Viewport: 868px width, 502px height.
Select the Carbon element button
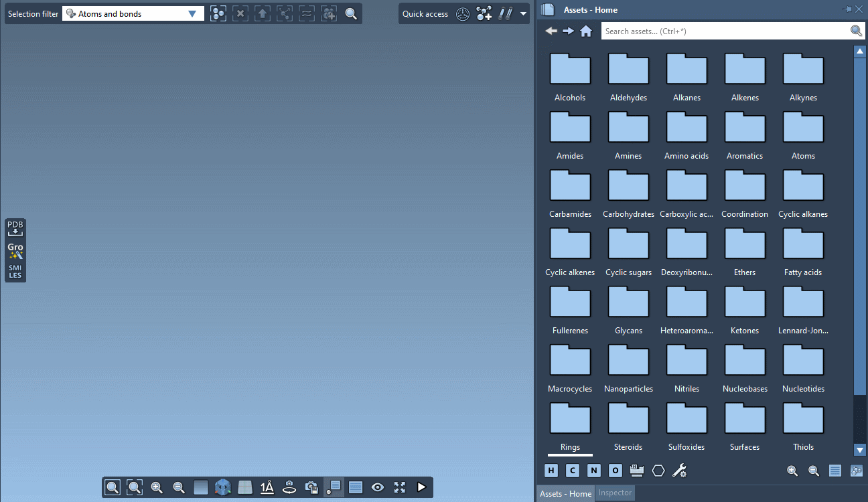[x=573, y=471]
